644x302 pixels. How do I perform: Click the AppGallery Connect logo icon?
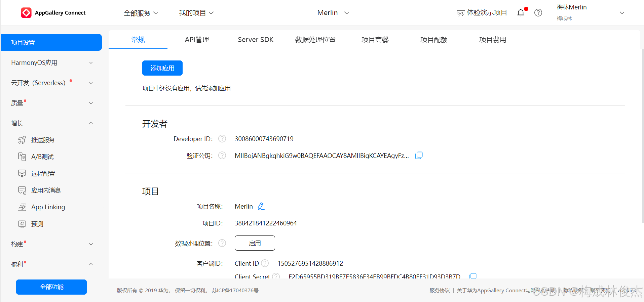[26, 13]
